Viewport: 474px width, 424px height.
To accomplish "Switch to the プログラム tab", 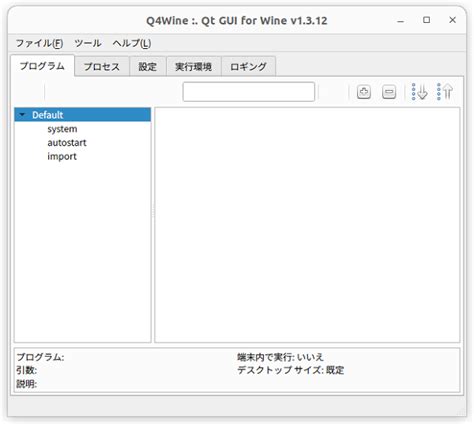I will pos(42,66).
